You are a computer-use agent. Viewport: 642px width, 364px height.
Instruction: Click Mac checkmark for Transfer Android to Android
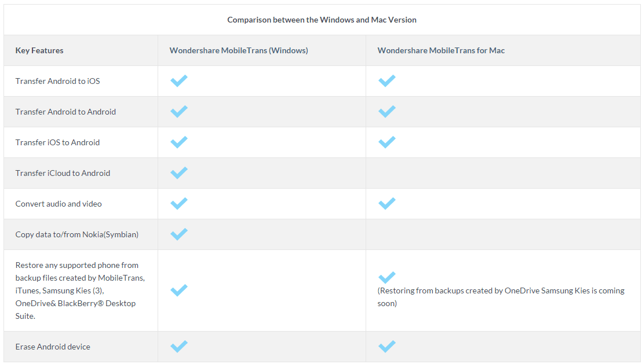point(386,111)
